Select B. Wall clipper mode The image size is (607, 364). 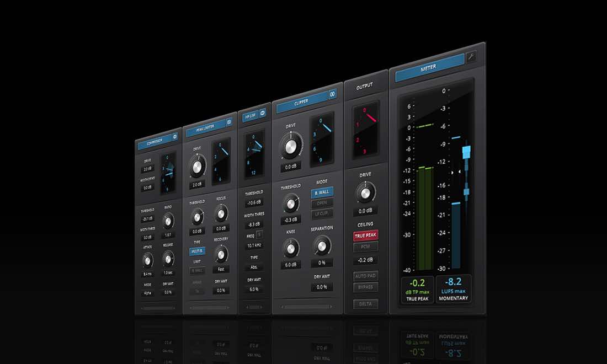[321, 192]
